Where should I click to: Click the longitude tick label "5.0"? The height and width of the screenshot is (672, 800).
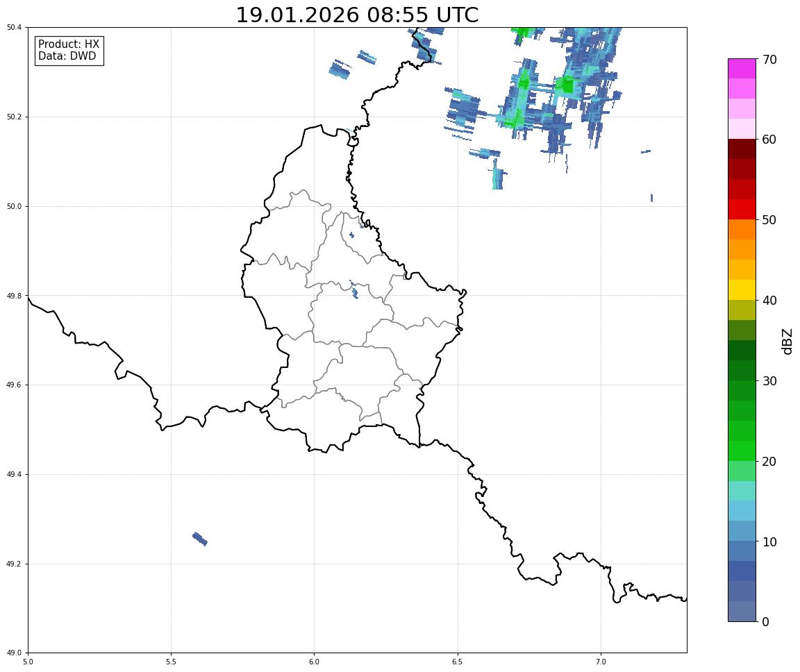point(28,662)
